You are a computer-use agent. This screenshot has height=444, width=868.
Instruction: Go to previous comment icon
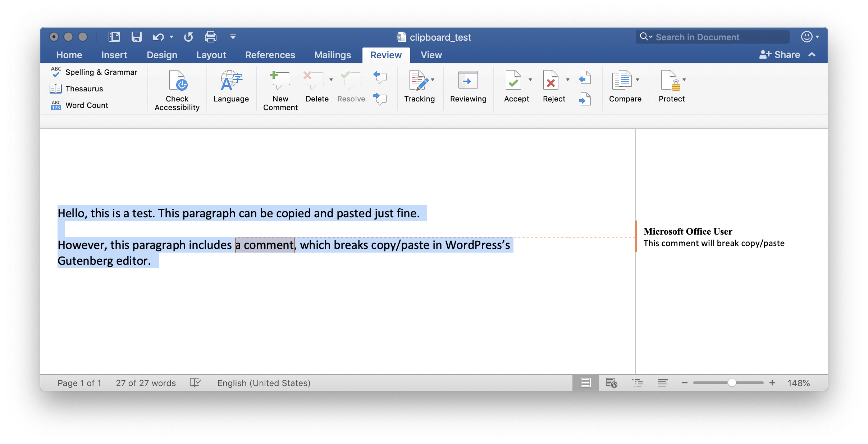click(x=380, y=77)
